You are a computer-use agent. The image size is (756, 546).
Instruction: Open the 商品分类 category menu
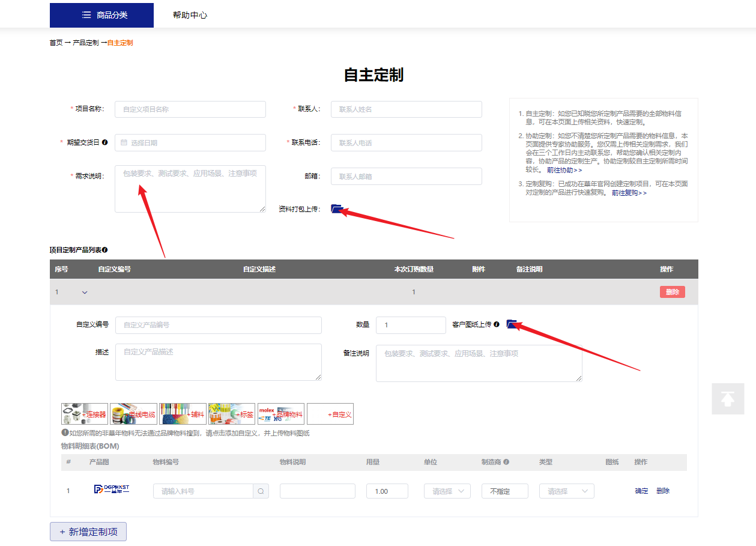click(101, 15)
